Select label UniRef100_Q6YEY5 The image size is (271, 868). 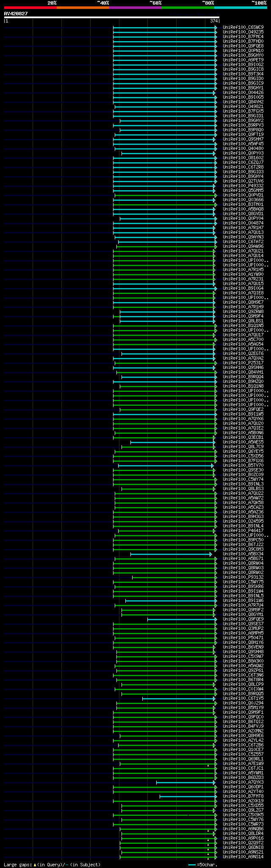(x=243, y=451)
